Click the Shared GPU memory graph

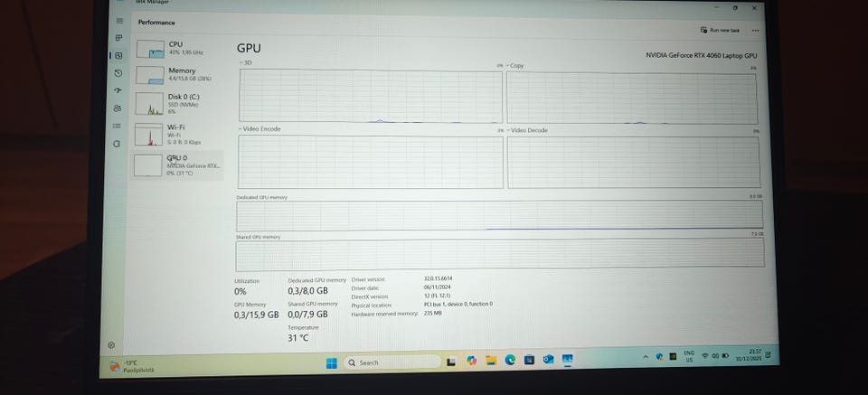click(x=499, y=255)
